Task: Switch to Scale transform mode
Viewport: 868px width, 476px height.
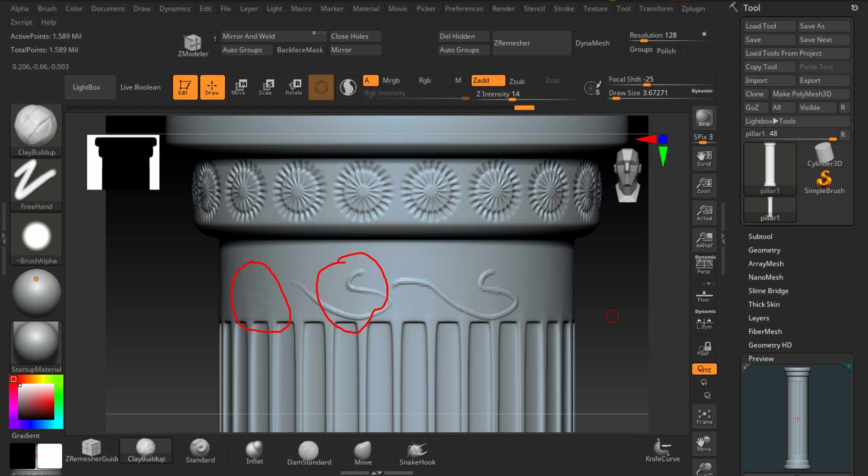Action: [266, 87]
